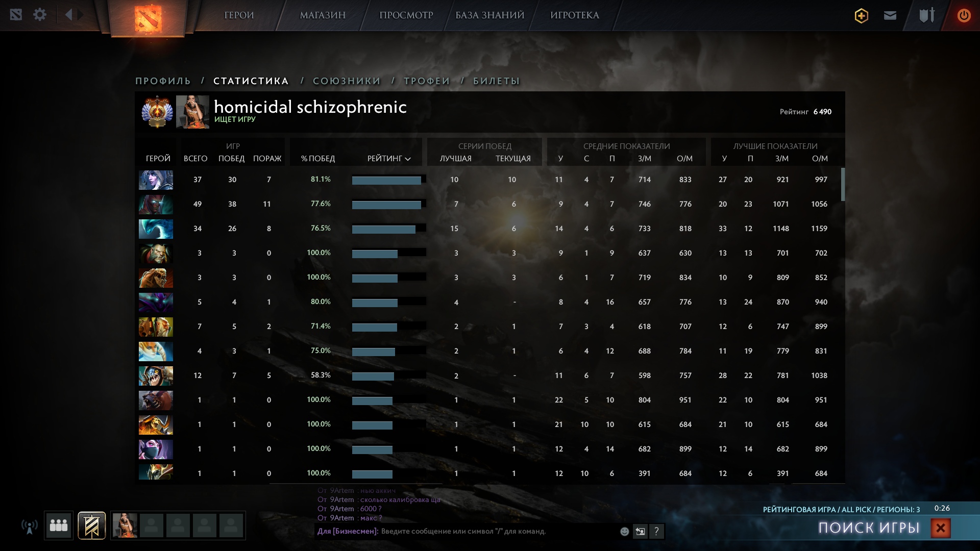Switch to the СОЮЗНИКИ tab
Viewport: 980px width, 551px height.
point(347,81)
